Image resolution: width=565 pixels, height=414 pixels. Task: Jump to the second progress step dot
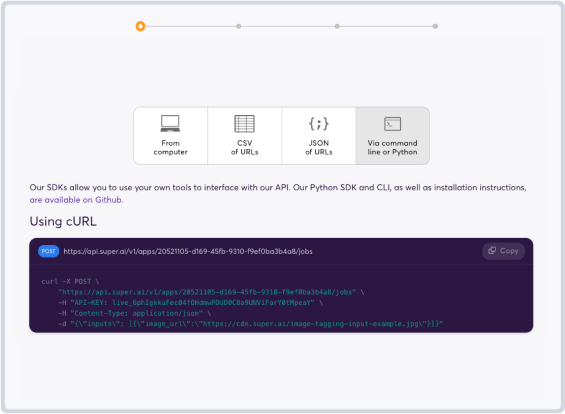pyautogui.click(x=239, y=26)
